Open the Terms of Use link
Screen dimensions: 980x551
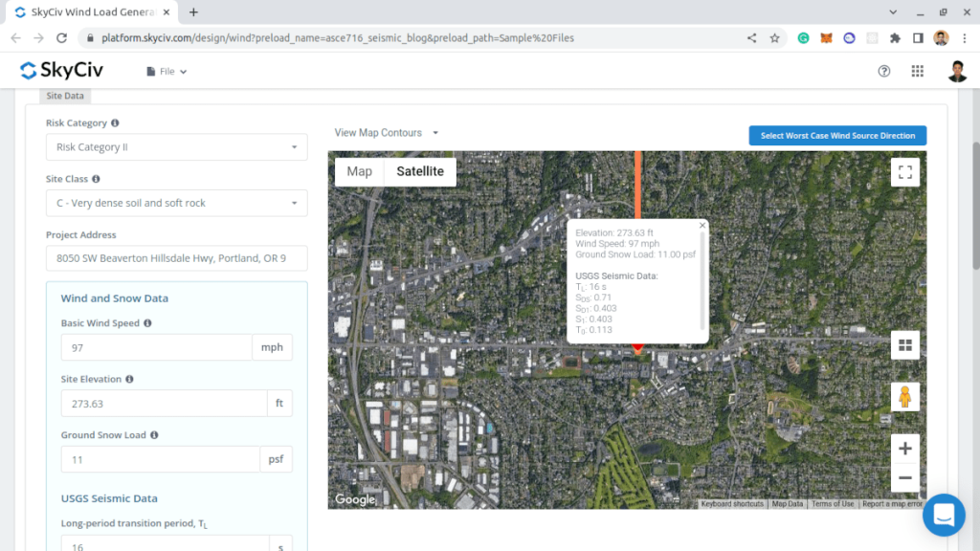coord(832,504)
